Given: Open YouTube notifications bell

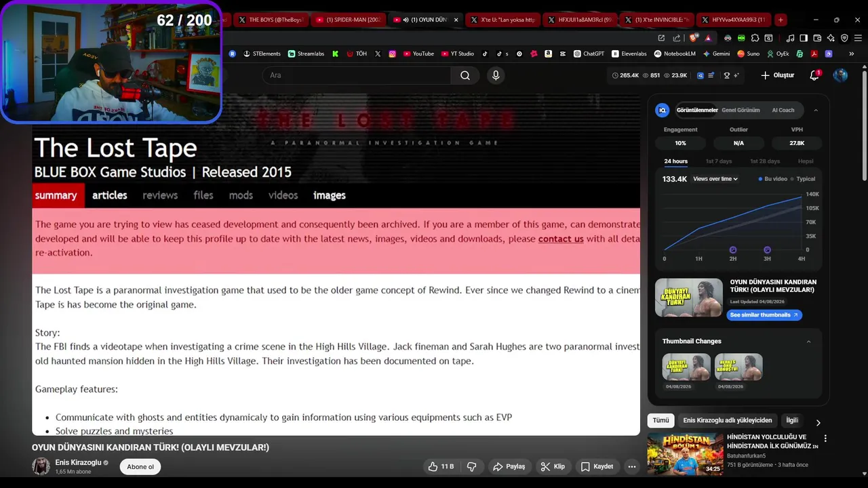Looking at the screenshot, I should (x=814, y=75).
